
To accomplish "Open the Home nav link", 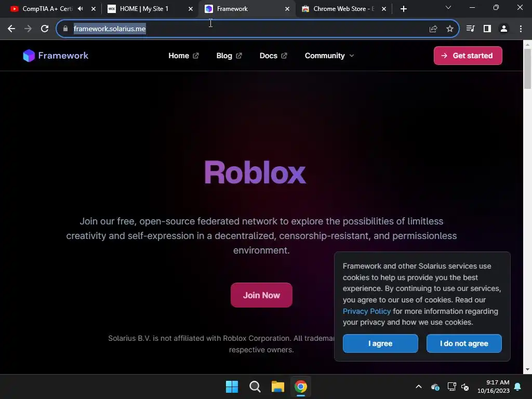I will pos(183,56).
